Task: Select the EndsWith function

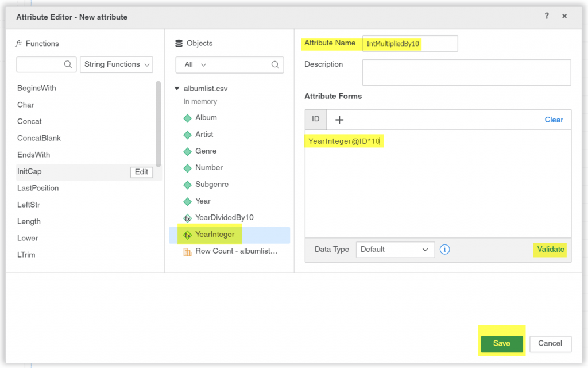Action: pyautogui.click(x=33, y=155)
